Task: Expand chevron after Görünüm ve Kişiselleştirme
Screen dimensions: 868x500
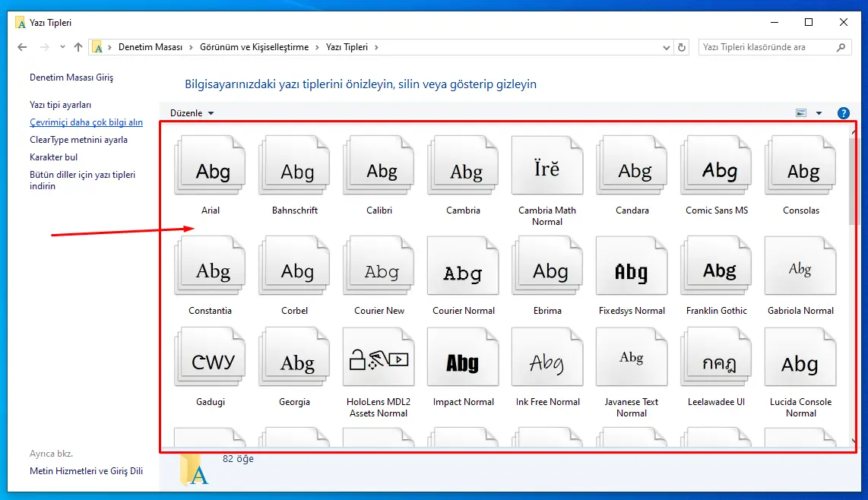Action: coord(317,47)
